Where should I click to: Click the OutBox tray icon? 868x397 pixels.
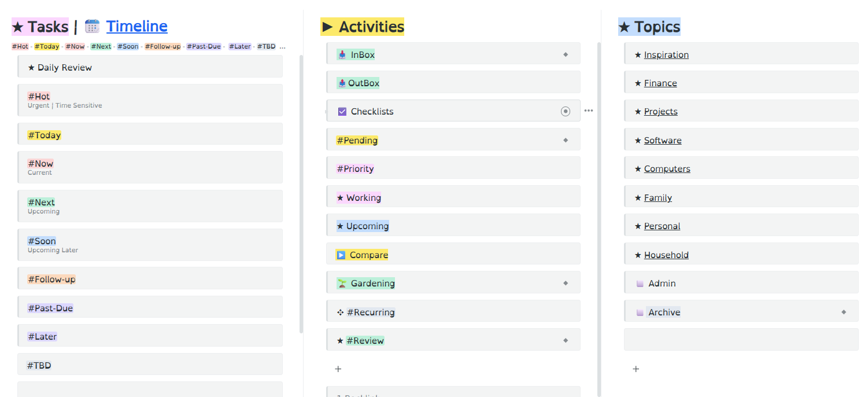(342, 83)
